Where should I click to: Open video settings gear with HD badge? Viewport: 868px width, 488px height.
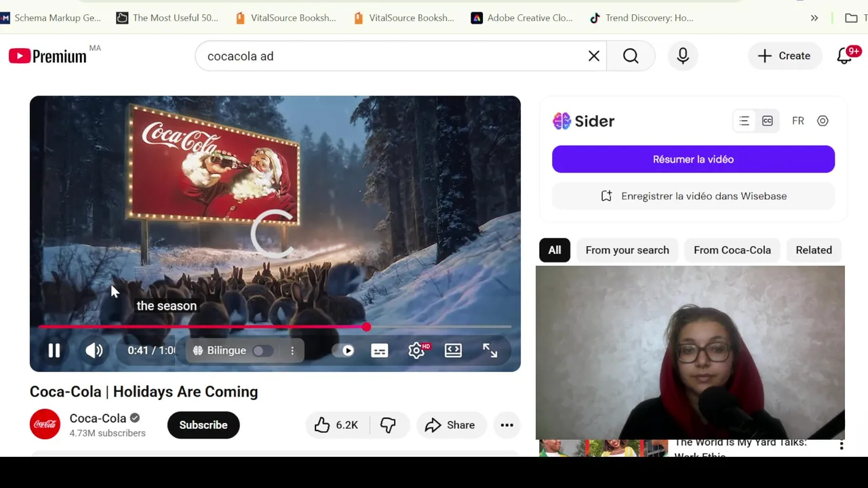(x=417, y=350)
